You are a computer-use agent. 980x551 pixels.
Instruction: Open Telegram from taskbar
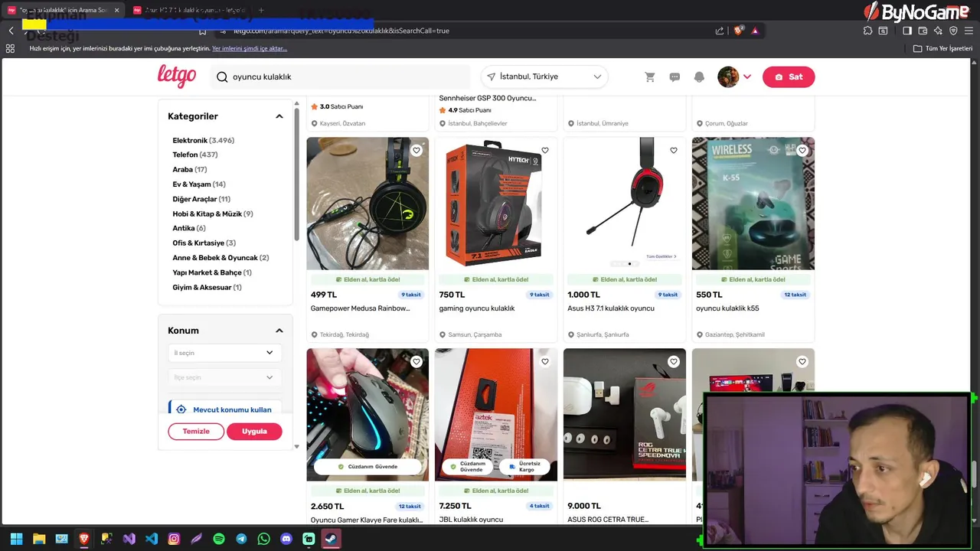(x=241, y=539)
